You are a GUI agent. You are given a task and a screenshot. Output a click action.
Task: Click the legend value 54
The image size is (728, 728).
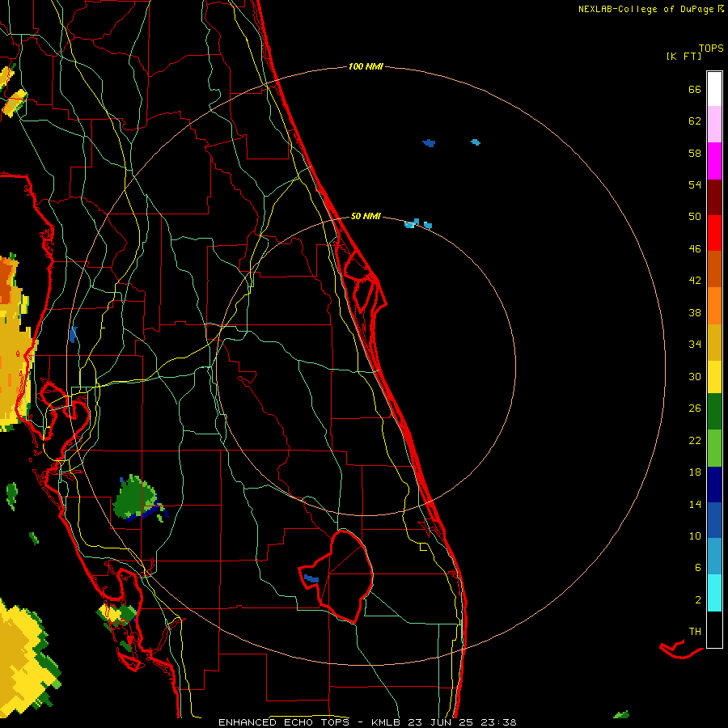695,185
